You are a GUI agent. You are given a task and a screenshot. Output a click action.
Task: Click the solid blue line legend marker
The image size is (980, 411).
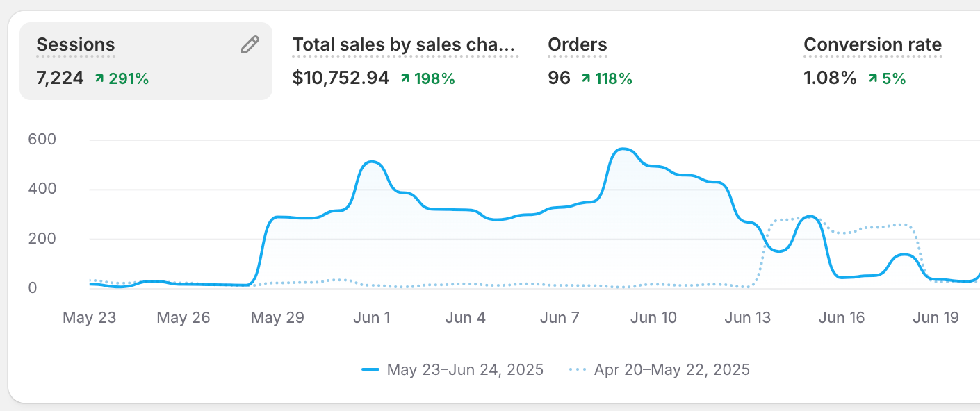click(x=370, y=369)
